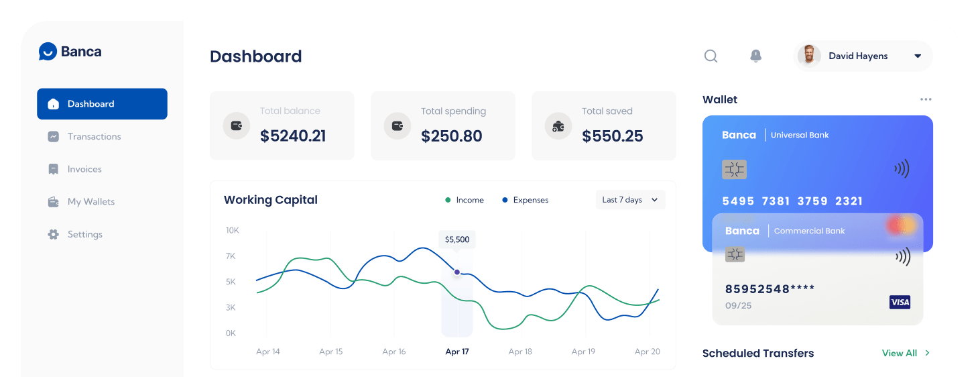Click the Total balance wallet icon

click(236, 125)
